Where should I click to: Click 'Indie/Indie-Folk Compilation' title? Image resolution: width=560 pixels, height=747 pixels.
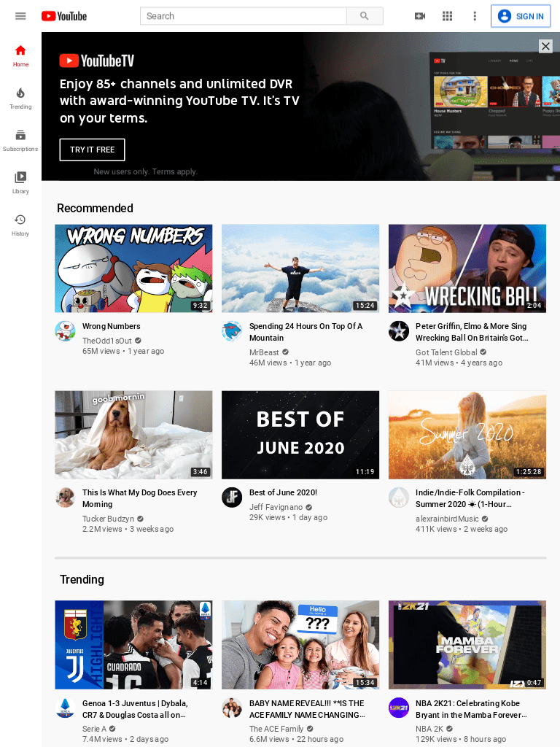[x=470, y=498]
